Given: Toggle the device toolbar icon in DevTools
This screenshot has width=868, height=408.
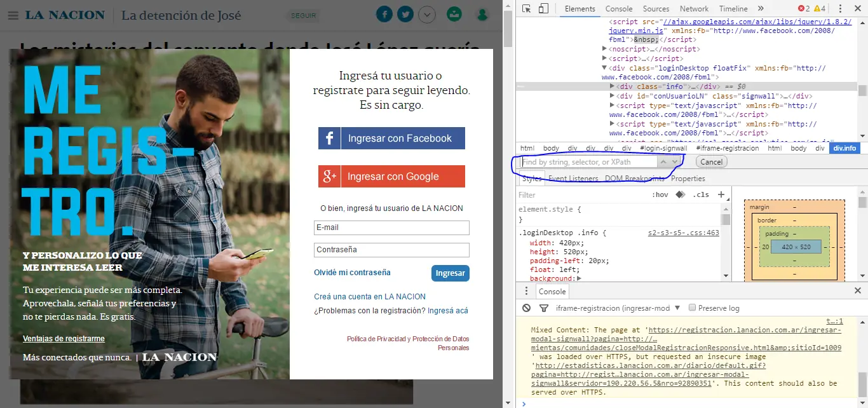Looking at the screenshot, I should (x=543, y=8).
